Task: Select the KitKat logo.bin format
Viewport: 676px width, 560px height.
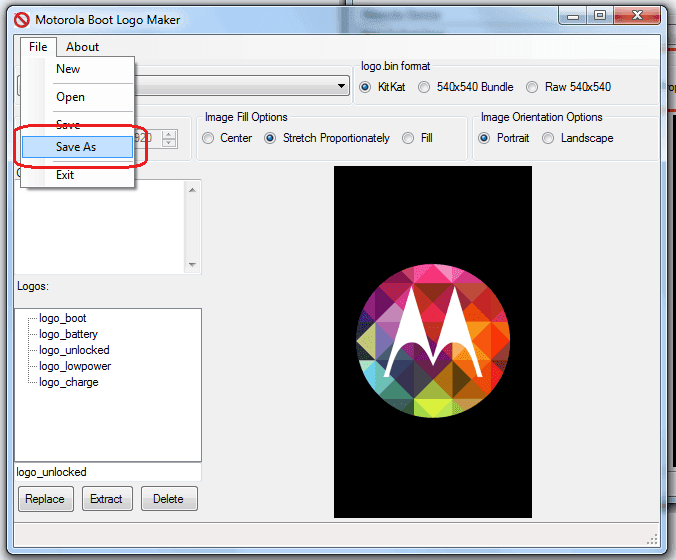Action: [382, 87]
